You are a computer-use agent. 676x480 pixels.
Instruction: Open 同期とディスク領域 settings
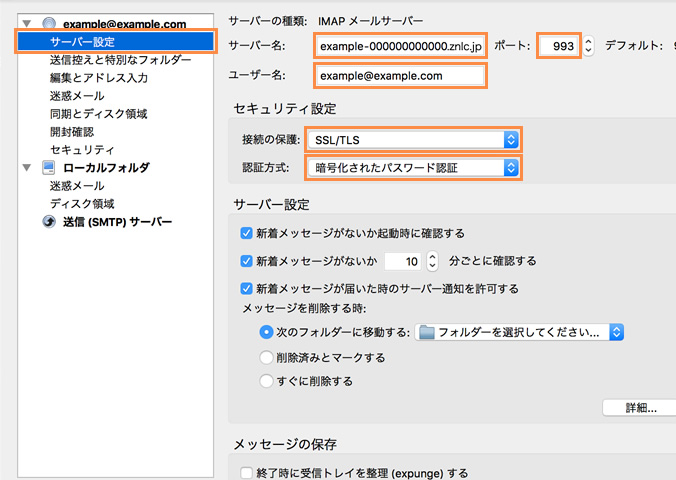[x=98, y=114]
